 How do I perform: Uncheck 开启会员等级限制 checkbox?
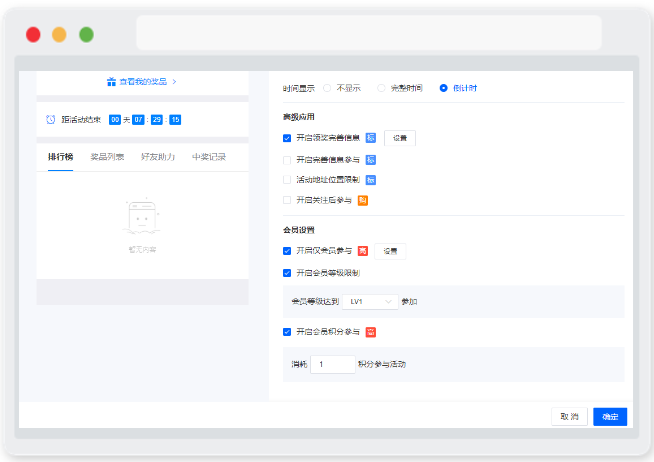click(x=287, y=273)
